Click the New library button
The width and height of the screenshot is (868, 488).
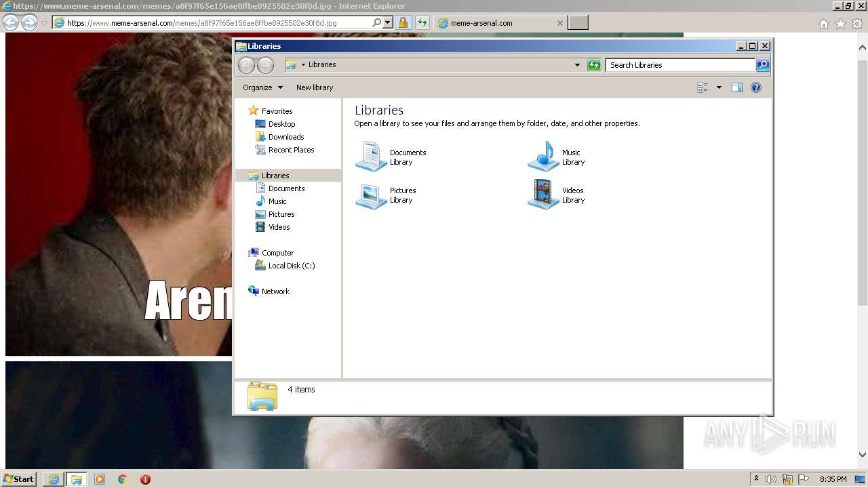(x=315, y=87)
